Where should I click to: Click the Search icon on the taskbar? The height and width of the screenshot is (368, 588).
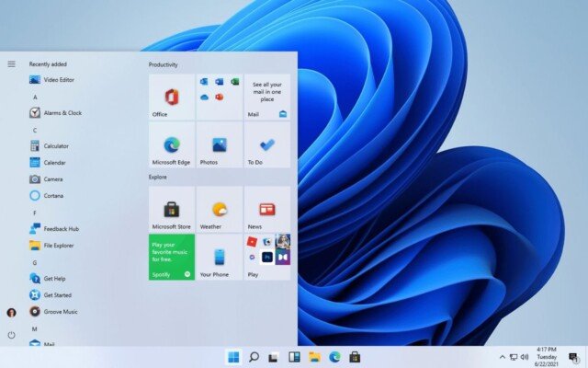254,357
